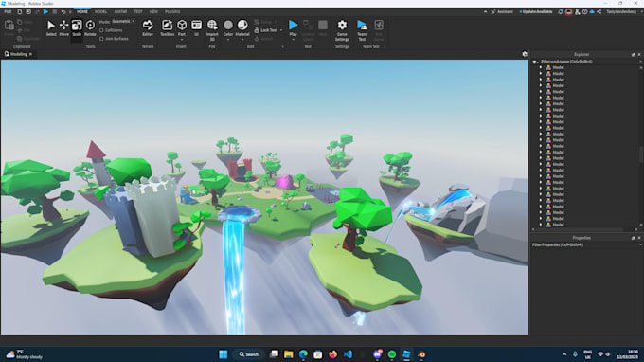Switch to the AVATAR ribbon tab
The image size is (644, 362).
[x=120, y=12]
